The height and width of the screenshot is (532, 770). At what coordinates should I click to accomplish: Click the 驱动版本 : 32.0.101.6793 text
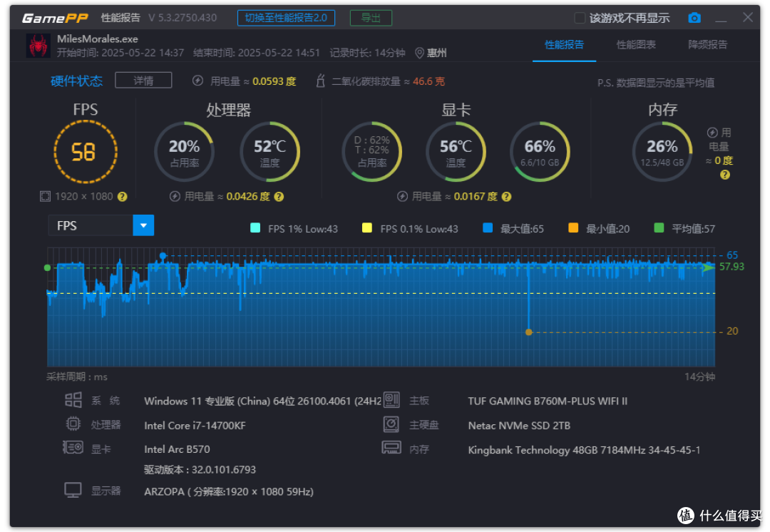click(200, 470)
